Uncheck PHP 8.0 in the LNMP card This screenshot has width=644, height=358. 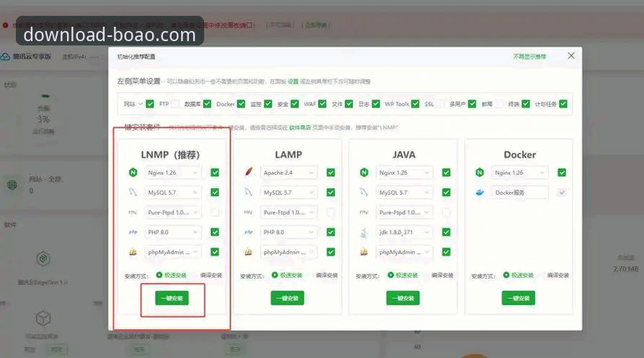(x=215, y=232)
